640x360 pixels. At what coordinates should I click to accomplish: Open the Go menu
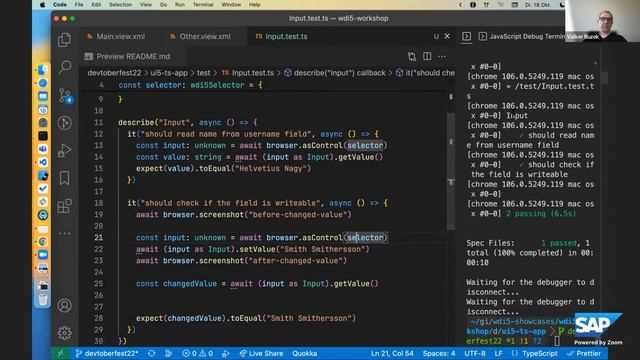click(x=163, y=5)
